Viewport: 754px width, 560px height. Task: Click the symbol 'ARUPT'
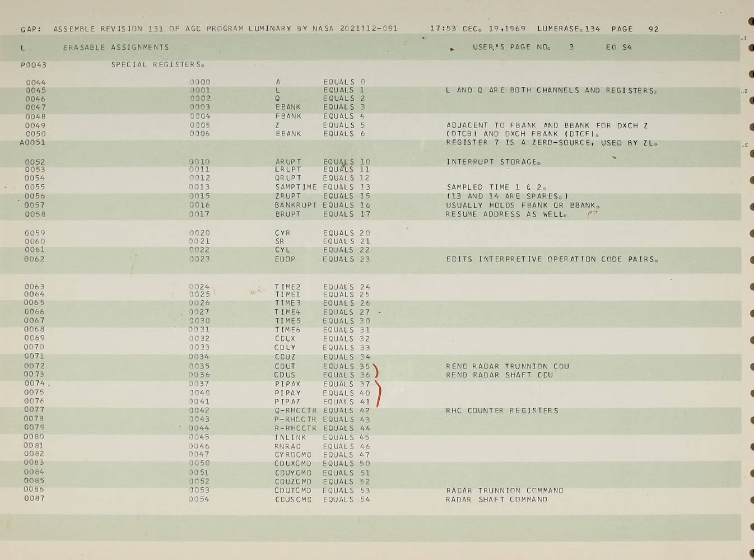288,162
